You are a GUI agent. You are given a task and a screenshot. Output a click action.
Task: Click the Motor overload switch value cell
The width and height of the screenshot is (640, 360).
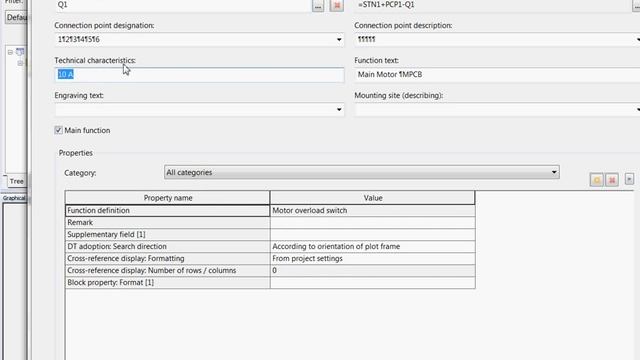(x=373, y=211)
